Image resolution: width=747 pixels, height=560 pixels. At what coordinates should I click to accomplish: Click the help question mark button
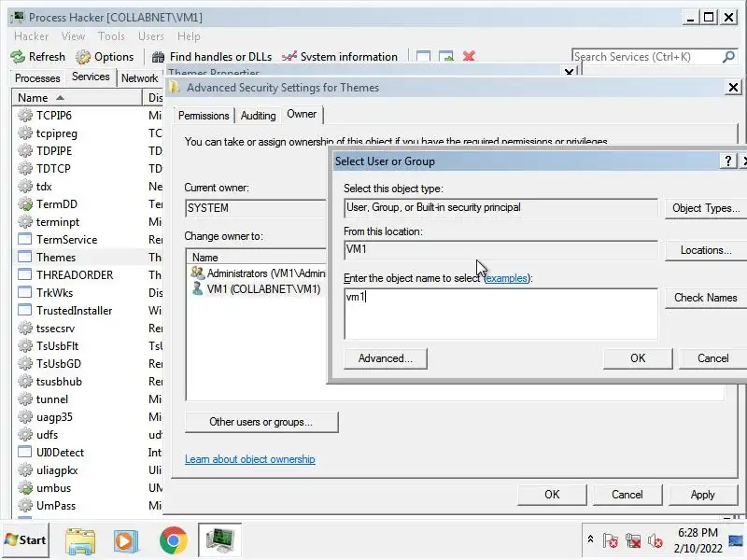tap(728, 161)
